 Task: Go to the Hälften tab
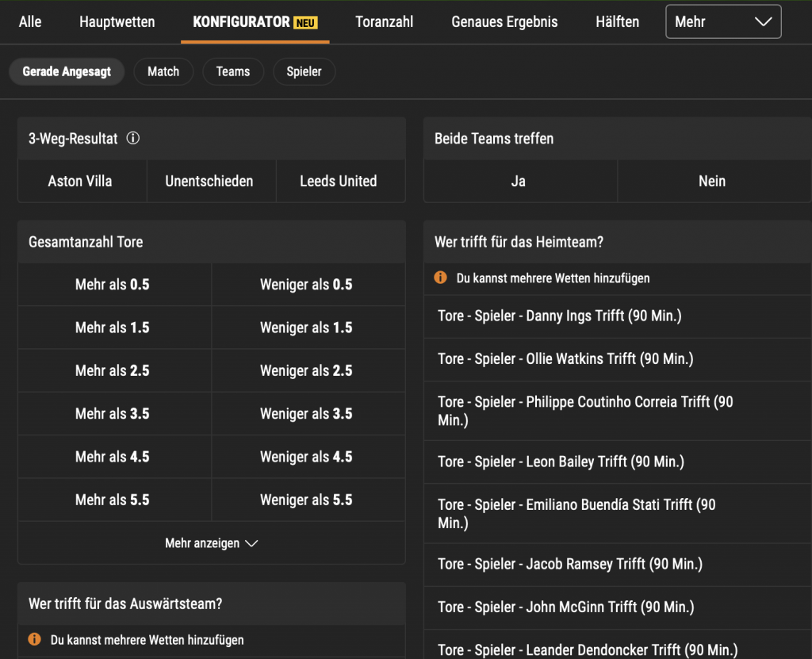(x=617, y=22)
